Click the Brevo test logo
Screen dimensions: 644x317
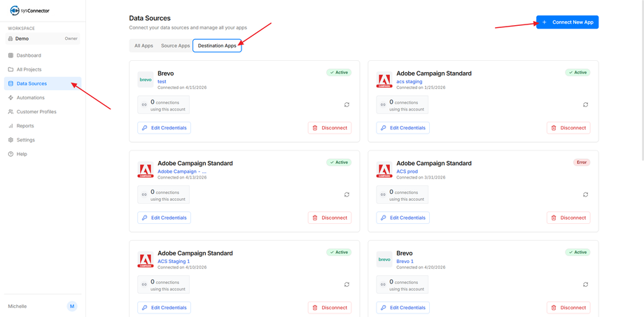pos(146,80)
